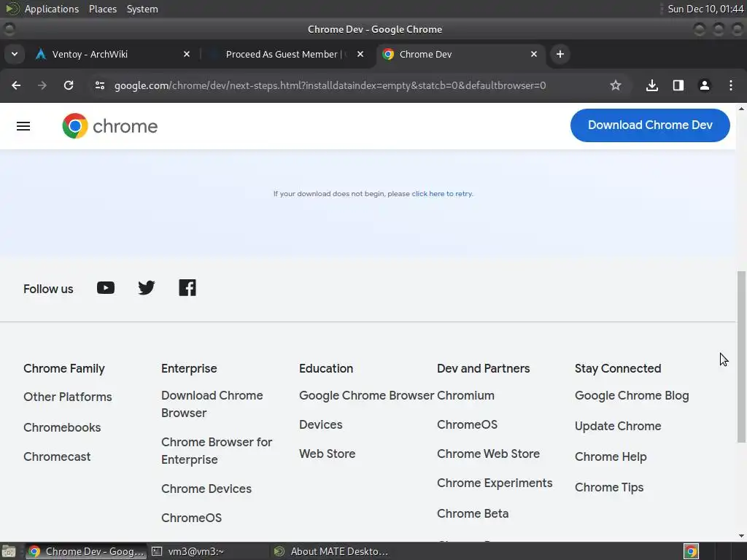This screenshot has height=560, width=747.
Task: Click the show desktop icon in taskbar
Action: click(9, 551)
